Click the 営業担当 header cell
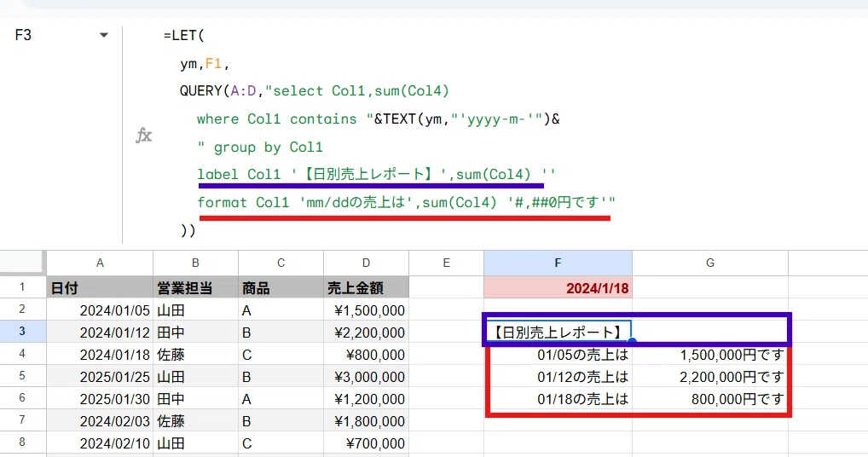868x457 pixels. pyautogui.click(x=195, y=287)
